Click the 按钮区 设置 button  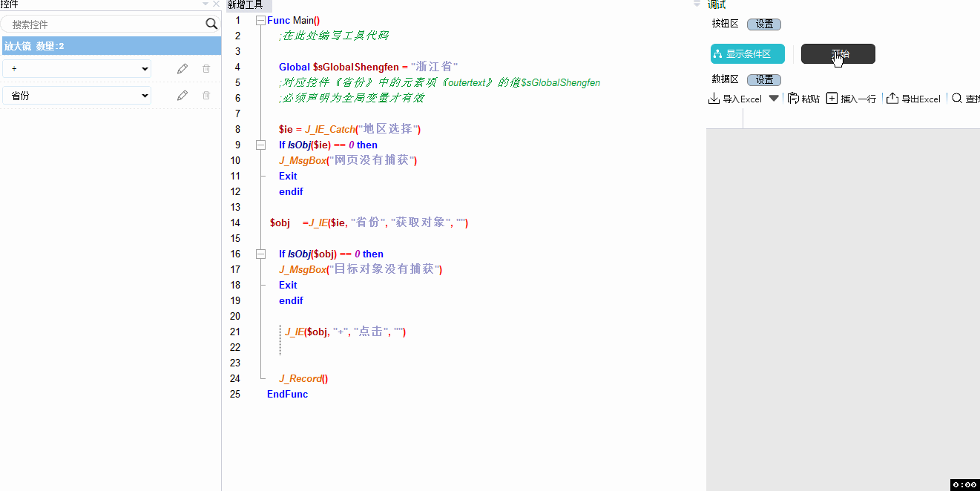764,24
